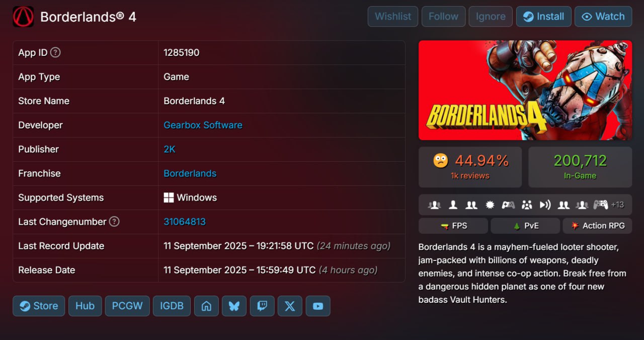644x340 pixels.
Task: Click the game description paragraph
Action: tap(523, 274)
